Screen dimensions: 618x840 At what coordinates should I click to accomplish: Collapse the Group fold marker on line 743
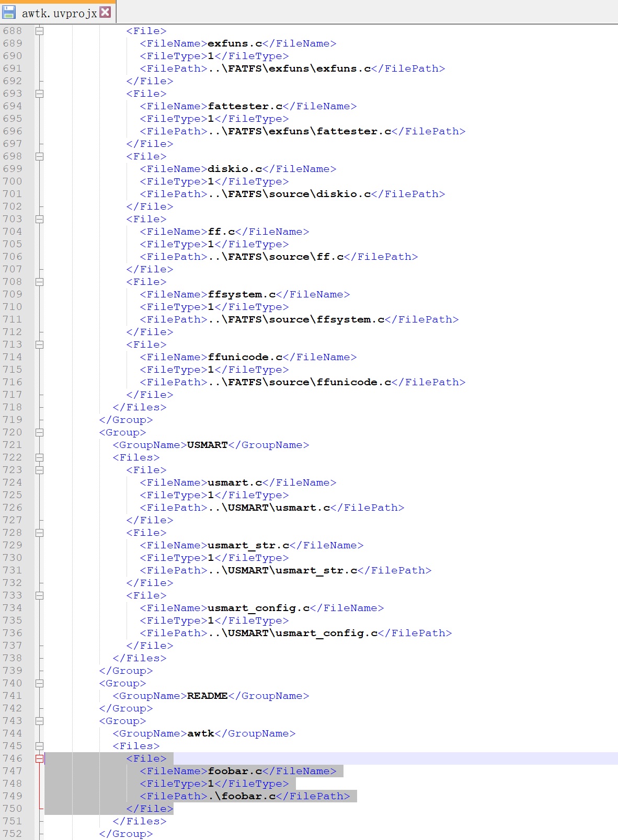(x=39, y=721)
